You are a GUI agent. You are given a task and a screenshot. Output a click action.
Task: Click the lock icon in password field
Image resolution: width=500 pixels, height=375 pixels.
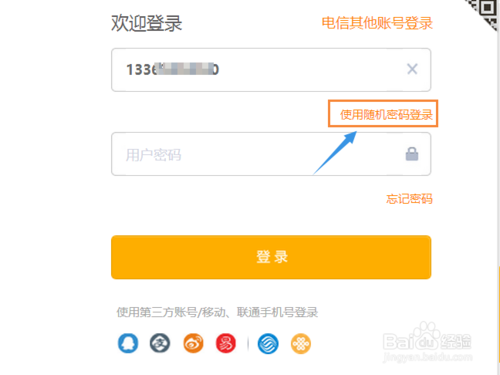tap(412, 154)
